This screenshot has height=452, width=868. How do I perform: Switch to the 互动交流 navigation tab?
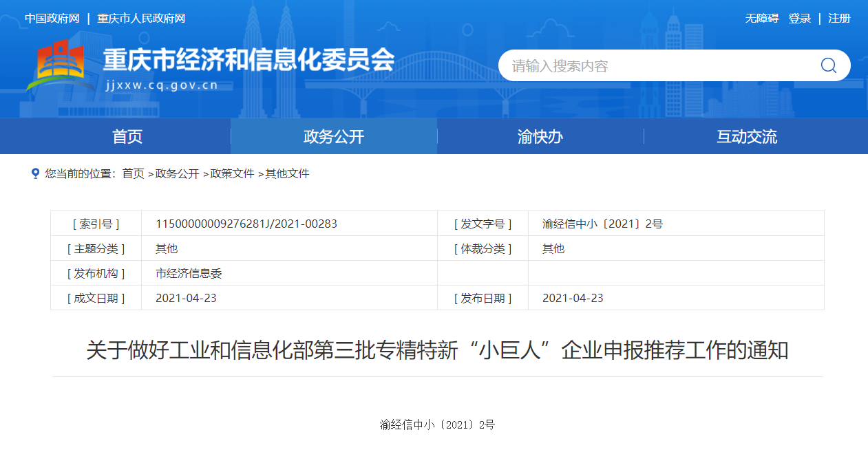click(747, 136)
